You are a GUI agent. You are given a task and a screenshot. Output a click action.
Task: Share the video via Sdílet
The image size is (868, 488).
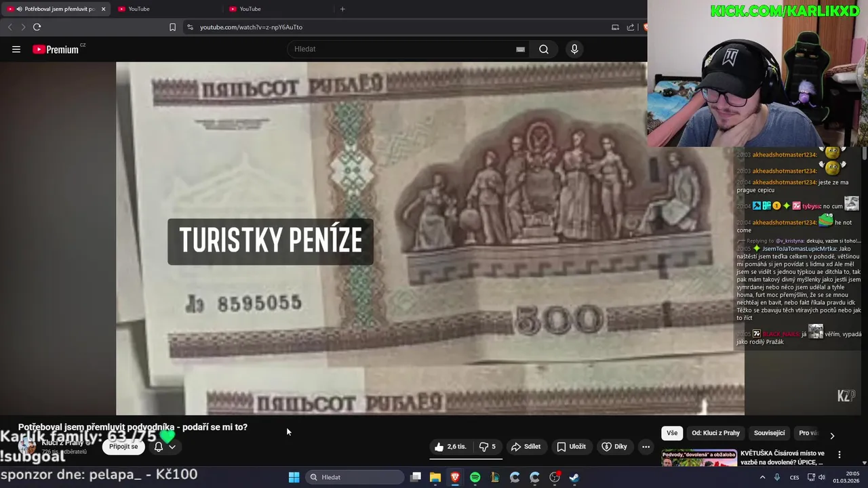click(x=526, y=447)
